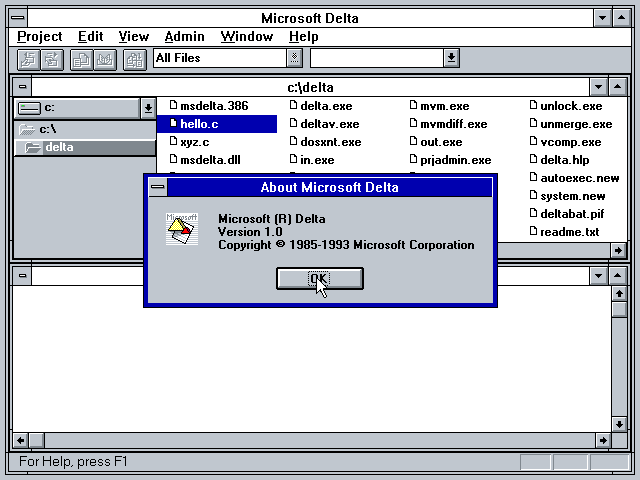
Task: Maximize the c:\delta child window
Action: coord(617,87)
